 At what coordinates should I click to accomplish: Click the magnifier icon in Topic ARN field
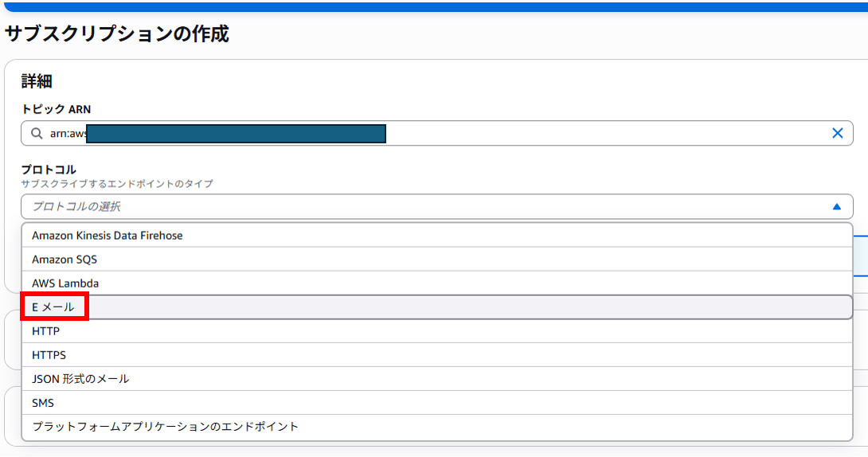point(37,133)
